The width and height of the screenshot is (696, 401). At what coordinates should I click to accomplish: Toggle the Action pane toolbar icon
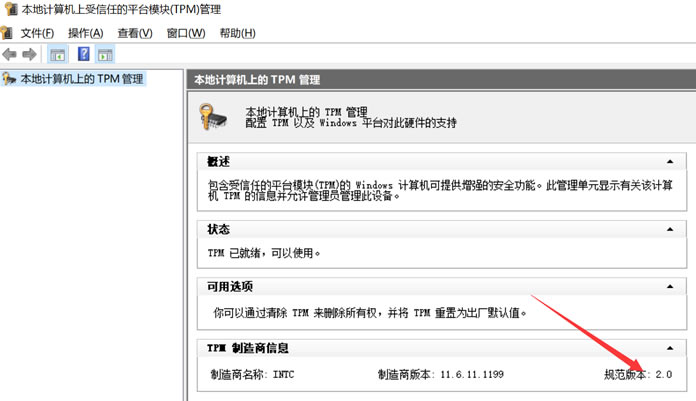tap(105, 55)
